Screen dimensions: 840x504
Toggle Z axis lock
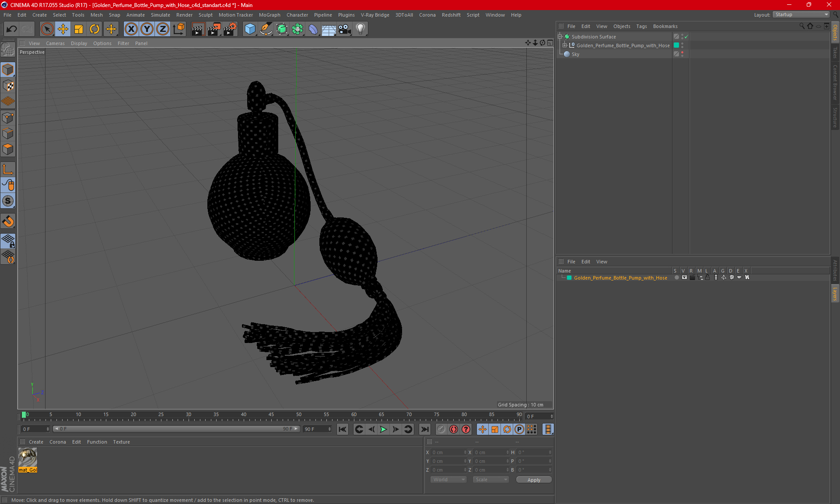point(163,29)
